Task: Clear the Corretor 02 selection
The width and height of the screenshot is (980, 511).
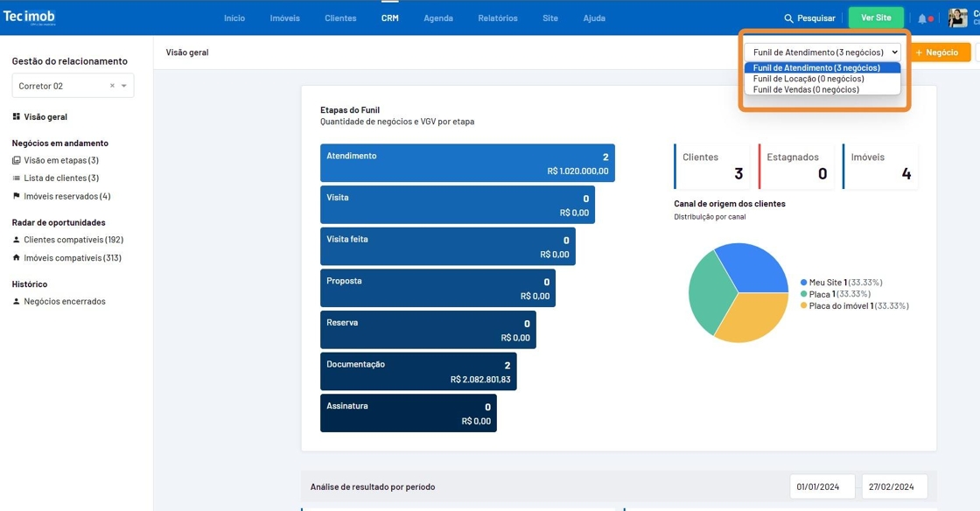Action: pos(112,86)
